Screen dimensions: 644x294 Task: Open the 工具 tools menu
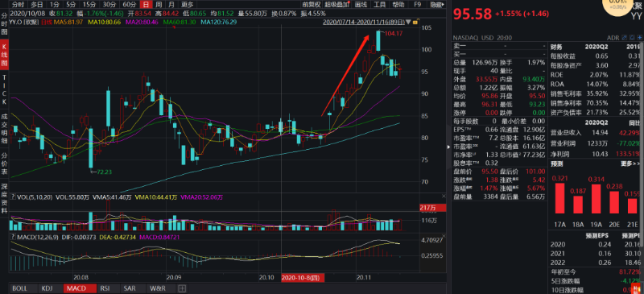(379, 5)
